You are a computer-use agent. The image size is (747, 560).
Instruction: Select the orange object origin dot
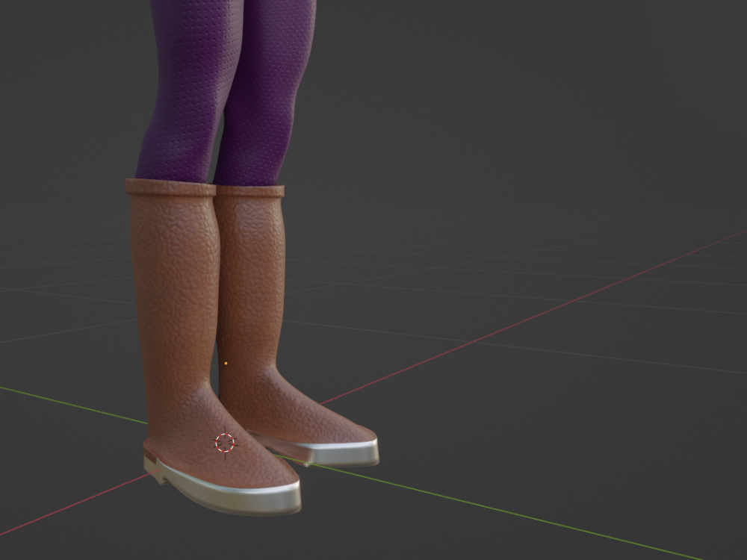point(226,364)
